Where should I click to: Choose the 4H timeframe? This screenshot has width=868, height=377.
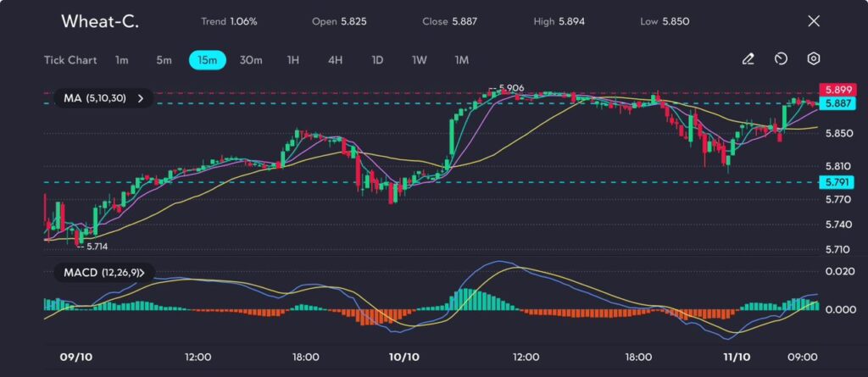coord(335,60)
